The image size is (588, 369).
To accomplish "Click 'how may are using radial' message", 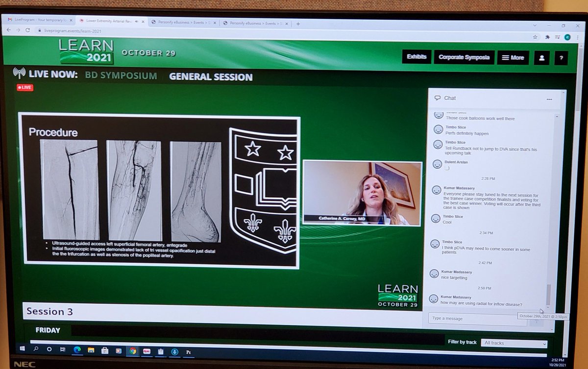I will tap(481, 303).
